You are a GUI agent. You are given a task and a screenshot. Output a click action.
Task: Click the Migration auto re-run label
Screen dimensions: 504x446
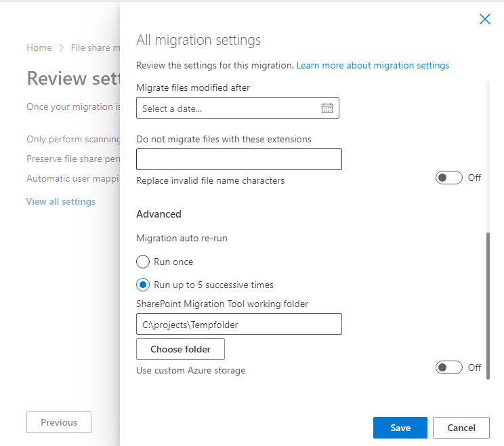click(x=182, y=239)
